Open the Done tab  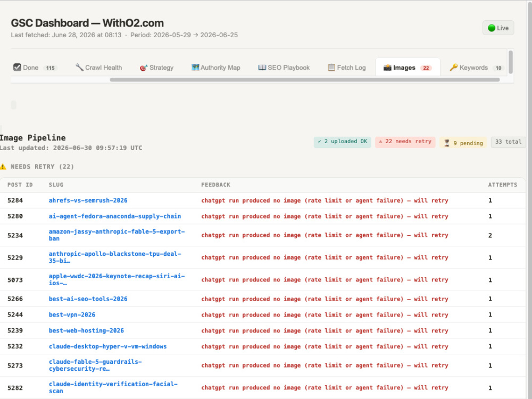tap(35, 68)
